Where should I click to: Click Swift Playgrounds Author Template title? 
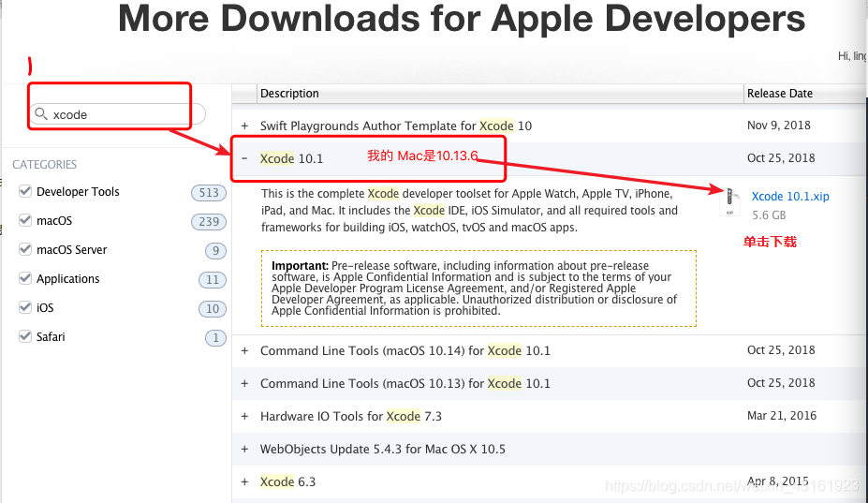[x=396, y=126]
